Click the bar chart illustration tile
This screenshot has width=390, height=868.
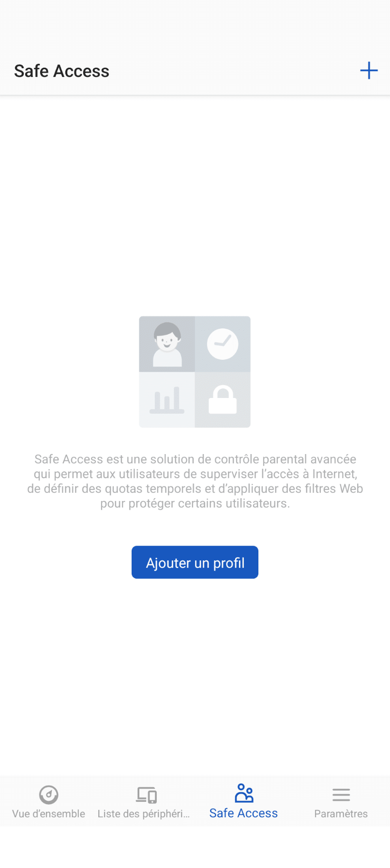point(167,400)
